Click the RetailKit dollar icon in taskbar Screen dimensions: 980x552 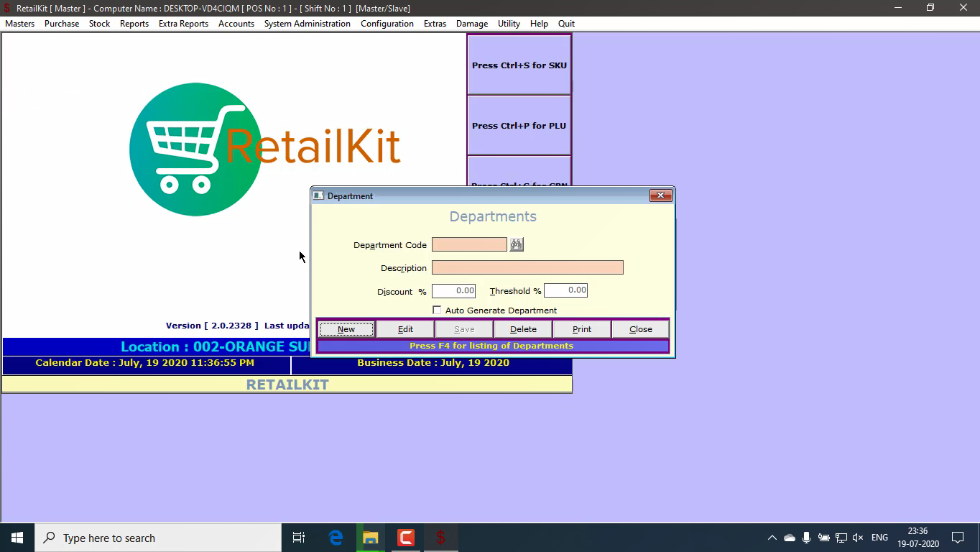pos(440,538)
